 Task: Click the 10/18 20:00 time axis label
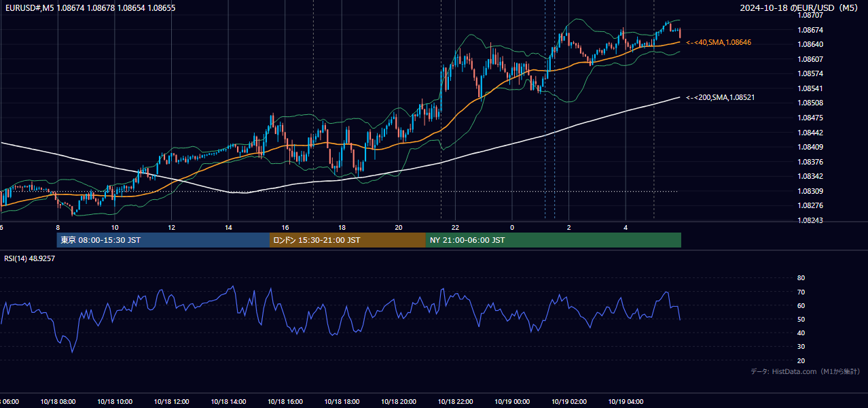[399, 401]
